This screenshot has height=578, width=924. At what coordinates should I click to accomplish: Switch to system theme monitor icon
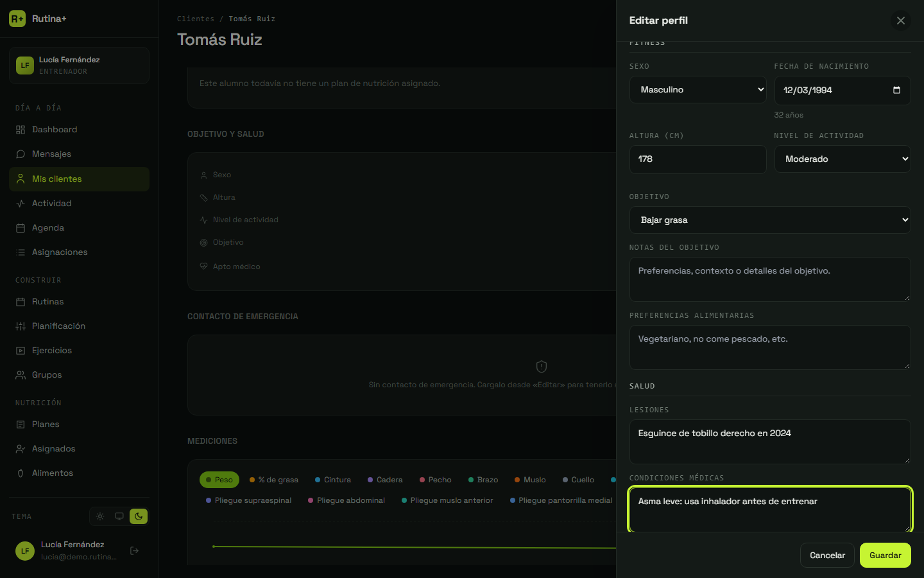point(119,516)
